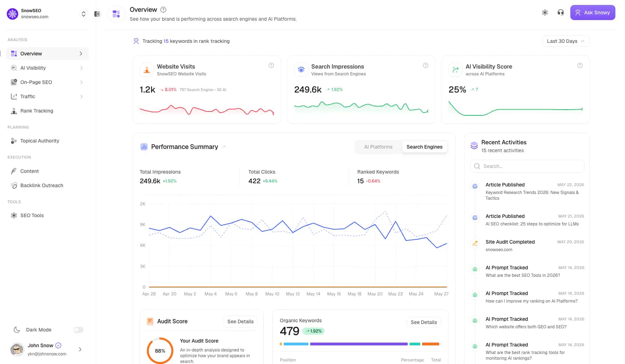Click orange segment of organic keywords bar
The width and height of the screenshot is (625, 364).
[431, 344]
